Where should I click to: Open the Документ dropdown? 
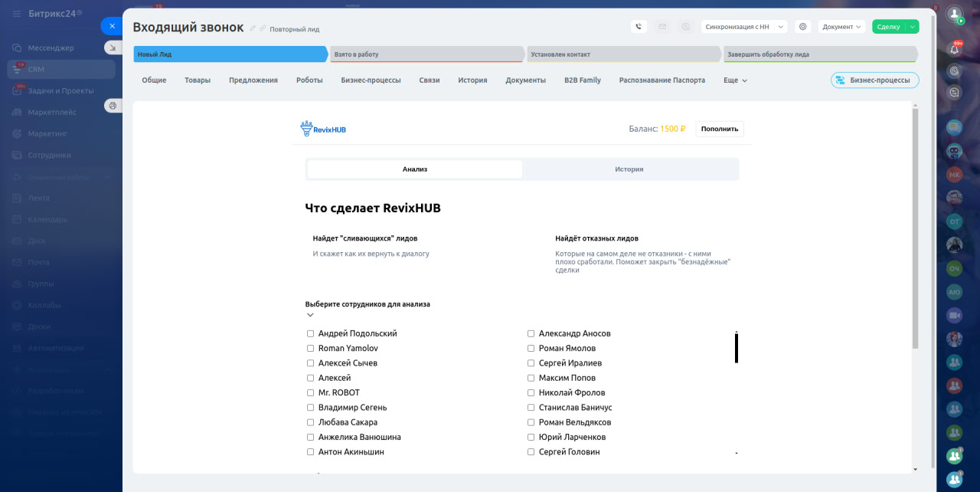tap(841, 26)
